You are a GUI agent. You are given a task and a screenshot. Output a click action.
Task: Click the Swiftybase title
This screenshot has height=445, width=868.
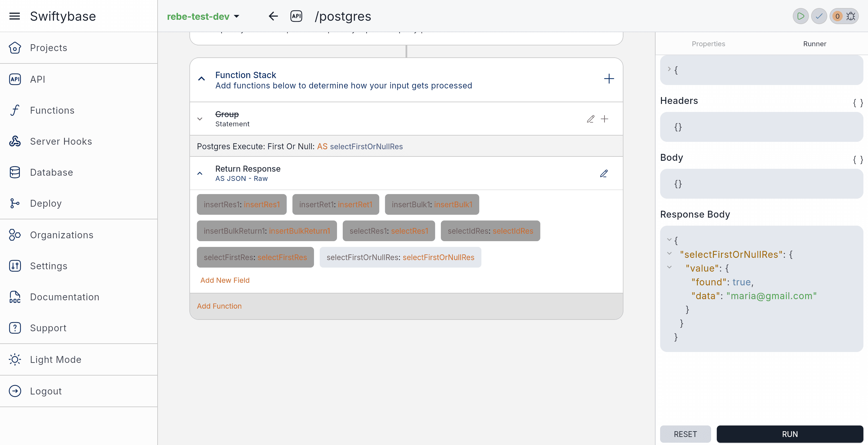[63, 16]
